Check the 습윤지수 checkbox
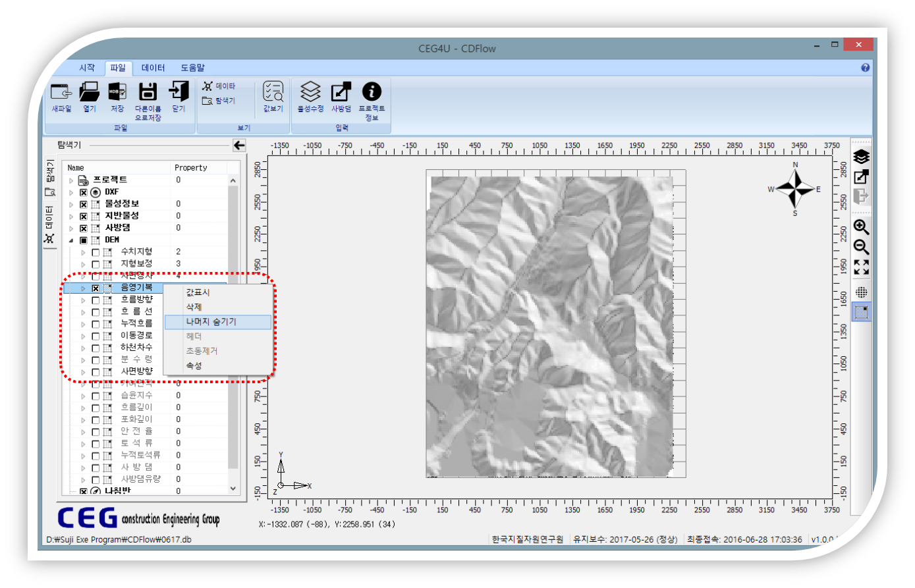915x588 pixels. tap(96, 396)
